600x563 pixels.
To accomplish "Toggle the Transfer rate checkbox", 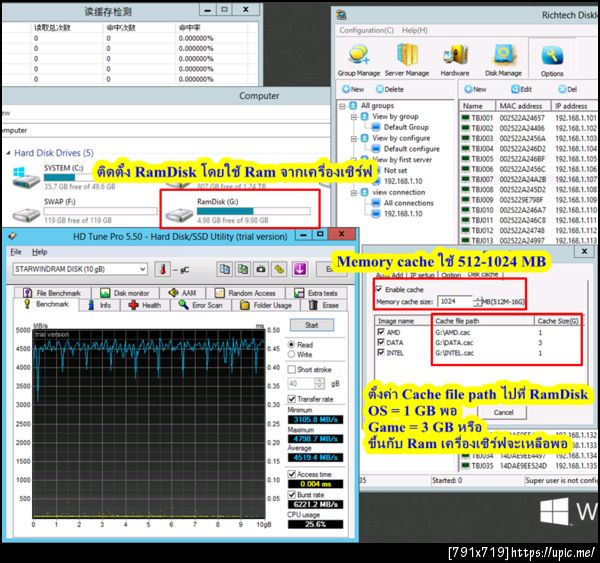I will click(292, 399).
